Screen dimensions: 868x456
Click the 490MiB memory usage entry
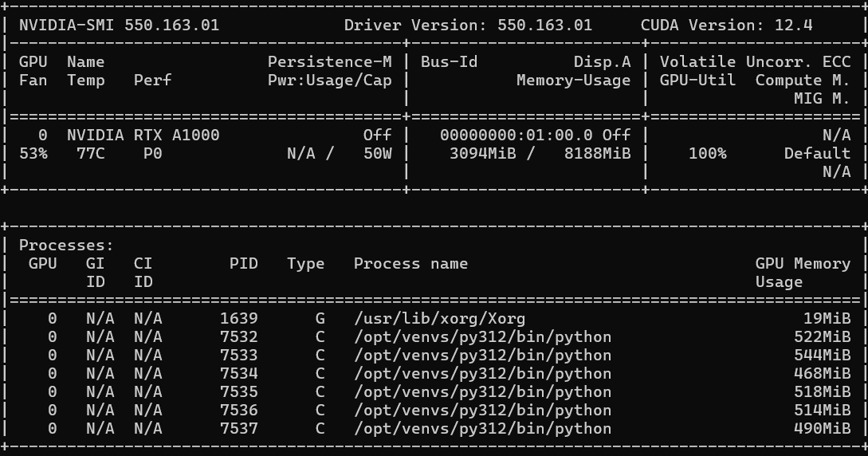tap(822, 428)
